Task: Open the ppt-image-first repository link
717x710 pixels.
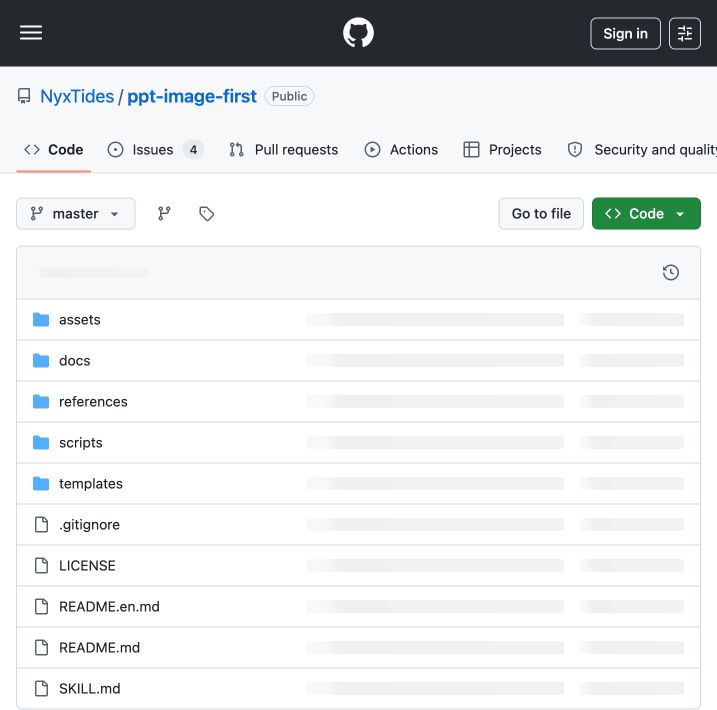Action: point(192,96)
